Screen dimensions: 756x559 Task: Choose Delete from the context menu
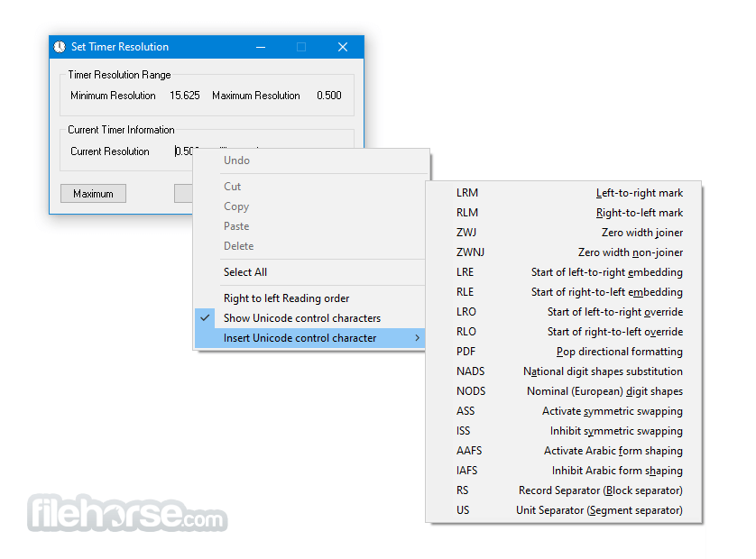(310, 246)
